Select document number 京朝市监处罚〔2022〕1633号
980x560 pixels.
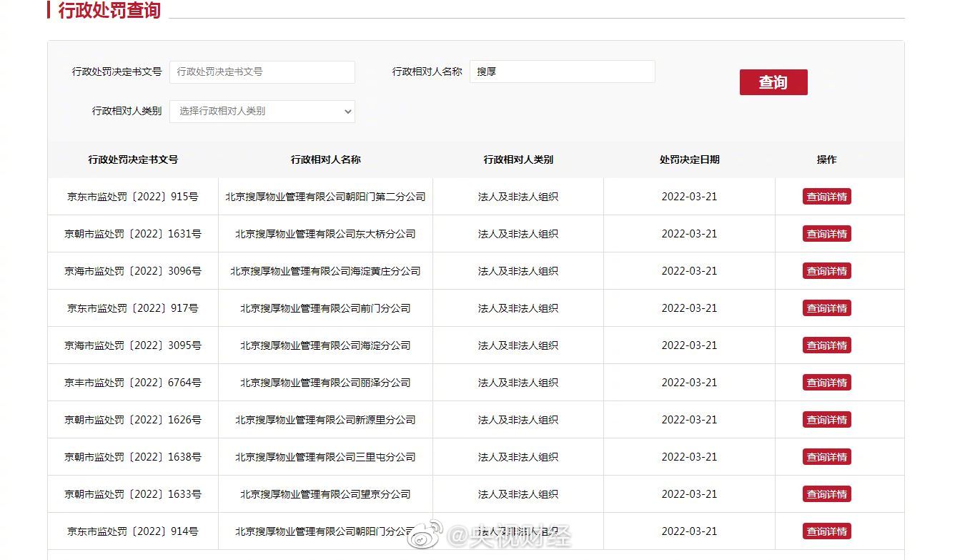[133, 494]
